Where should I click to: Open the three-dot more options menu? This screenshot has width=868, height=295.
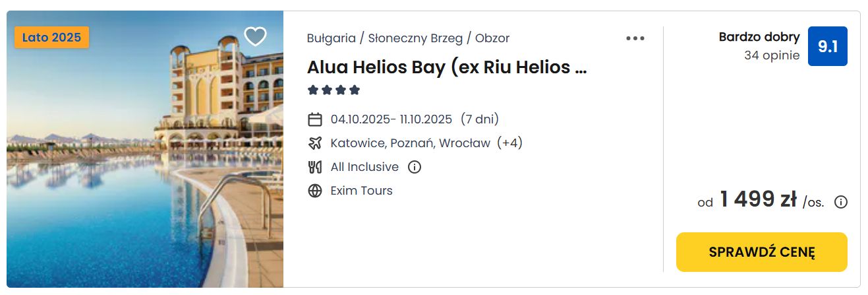pyautogui.click(x=635, y=38)
